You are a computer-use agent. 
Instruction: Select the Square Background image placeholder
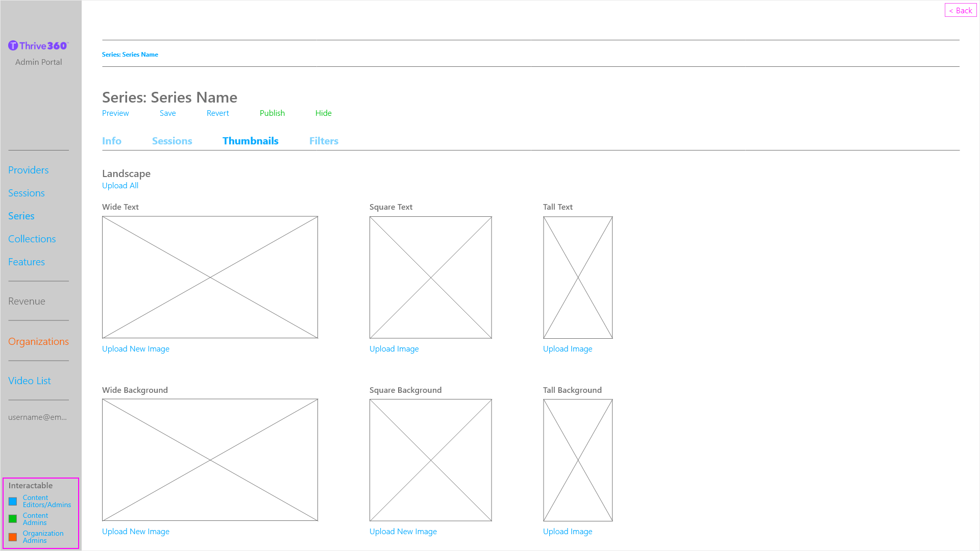430,460
